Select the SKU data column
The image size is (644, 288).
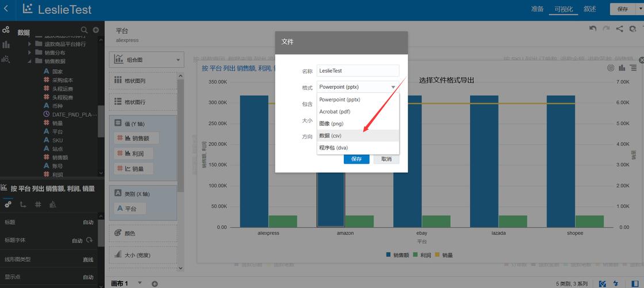(57, 141)
